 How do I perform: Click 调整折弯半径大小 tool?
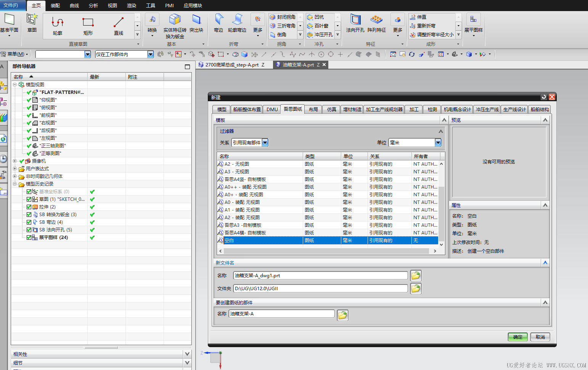432,35
